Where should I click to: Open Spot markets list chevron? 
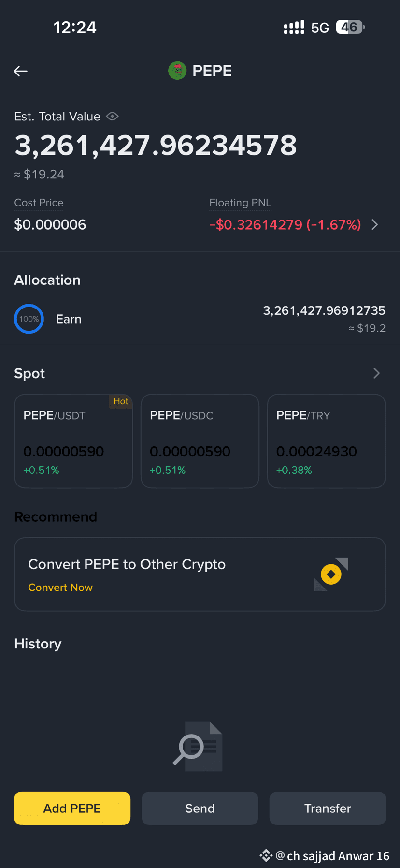[x=377, y=373]
